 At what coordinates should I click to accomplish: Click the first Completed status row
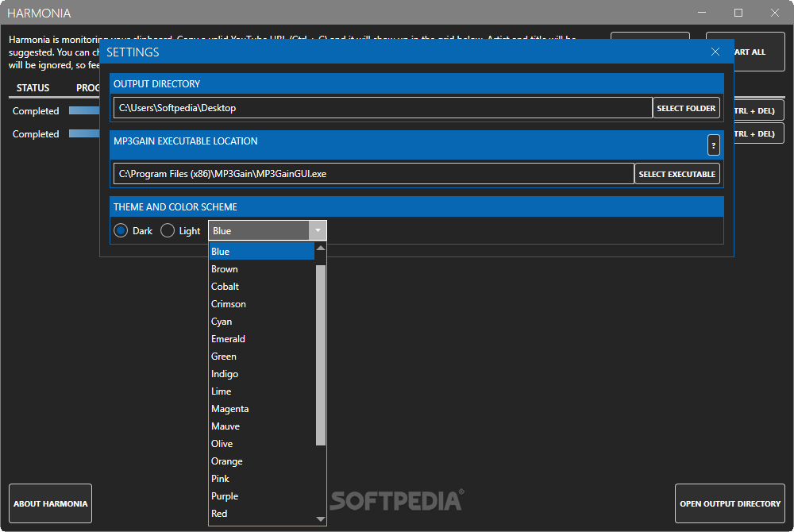(x=36, y=111)
